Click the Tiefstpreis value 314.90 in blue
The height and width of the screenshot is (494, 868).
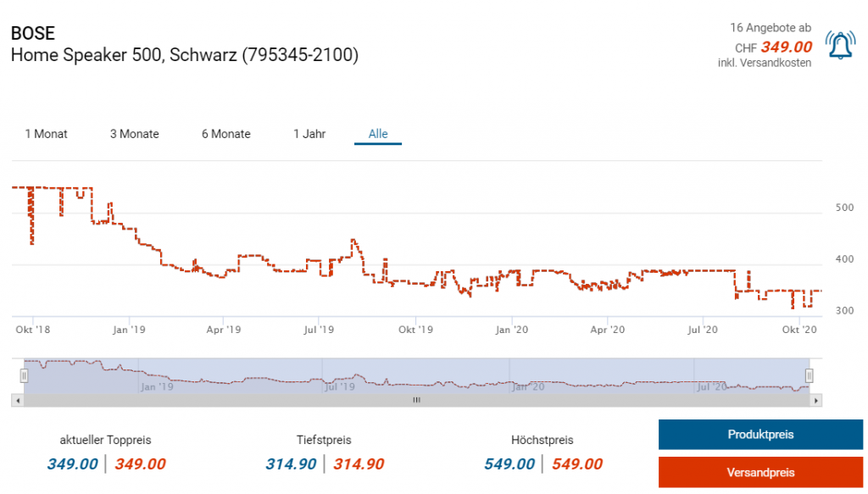pyautogui.click(x=291, y=463)
